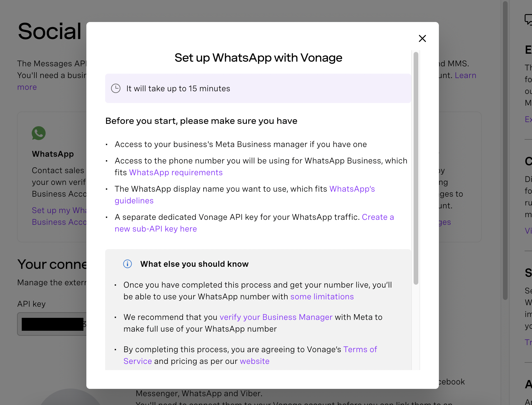Click the 'WhatsApp' card title
The image size is (532, 405).
click(53, 154)
